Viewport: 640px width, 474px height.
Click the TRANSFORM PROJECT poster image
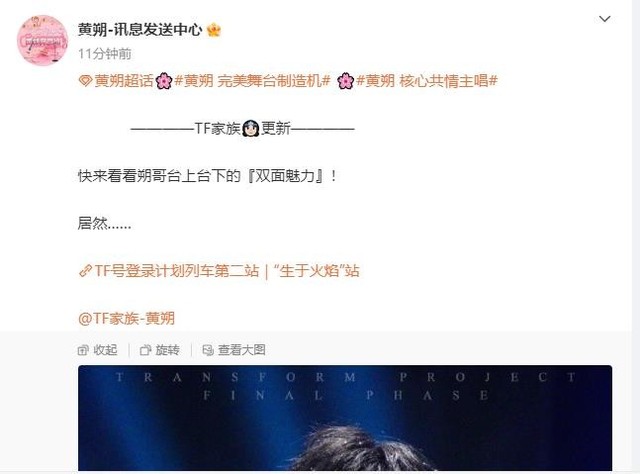point(345,418)
